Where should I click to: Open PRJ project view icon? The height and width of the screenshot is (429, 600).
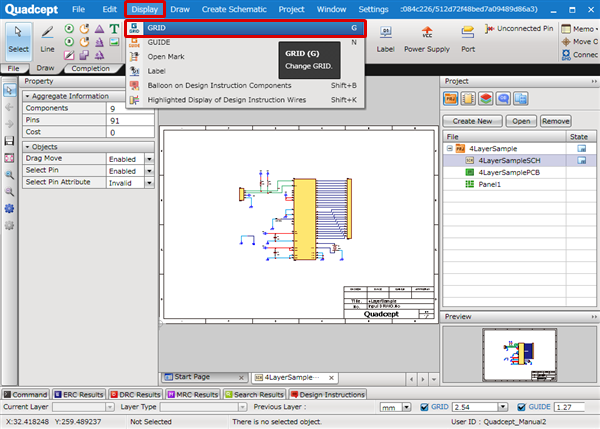click(x=450, y=99)
